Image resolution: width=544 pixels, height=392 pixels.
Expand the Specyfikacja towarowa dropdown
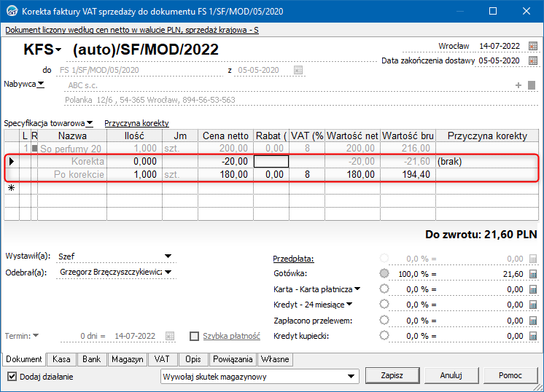(x=90, y=123)
